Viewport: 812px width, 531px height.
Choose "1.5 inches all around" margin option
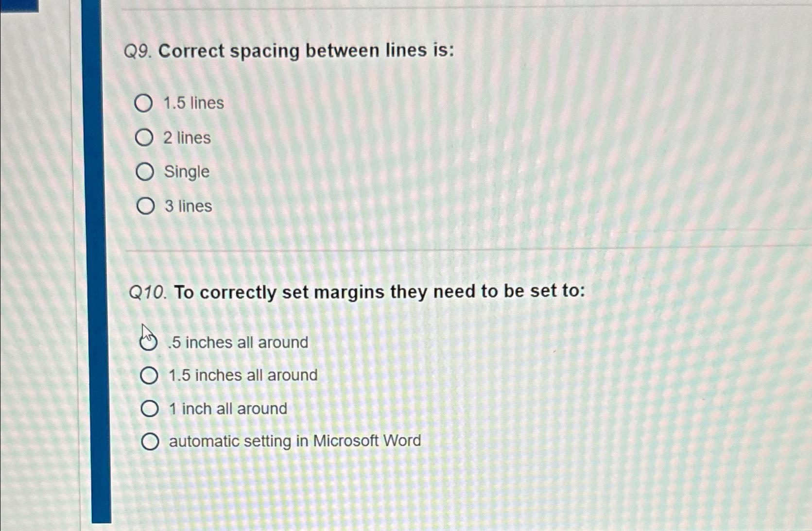click(x=150, y=375)
